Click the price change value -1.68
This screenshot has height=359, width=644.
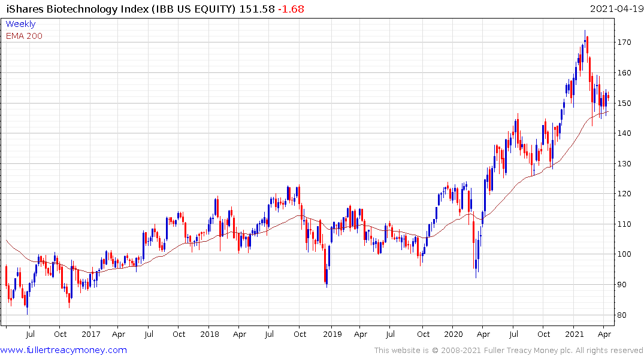pyautogui.click(x=291, y=9)
